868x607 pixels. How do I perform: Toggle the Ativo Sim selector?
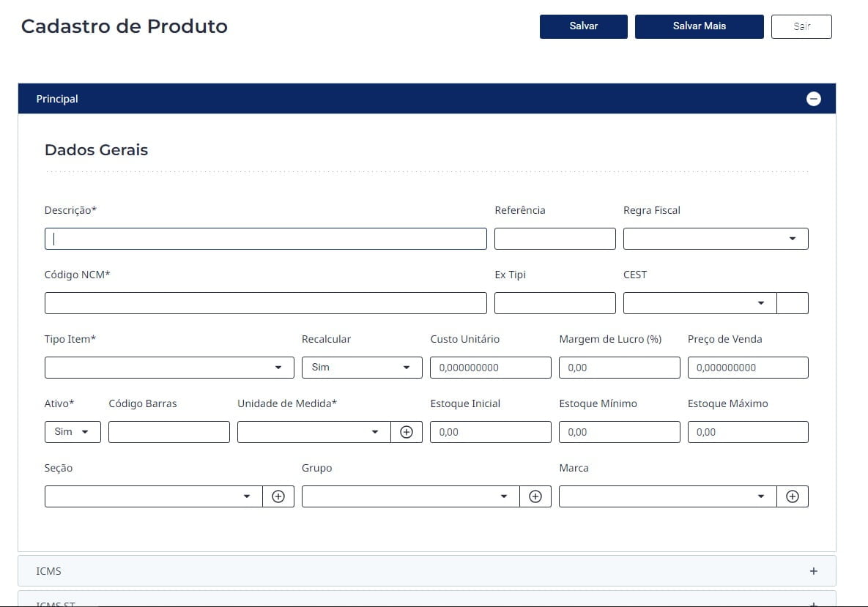coord(73,432)
